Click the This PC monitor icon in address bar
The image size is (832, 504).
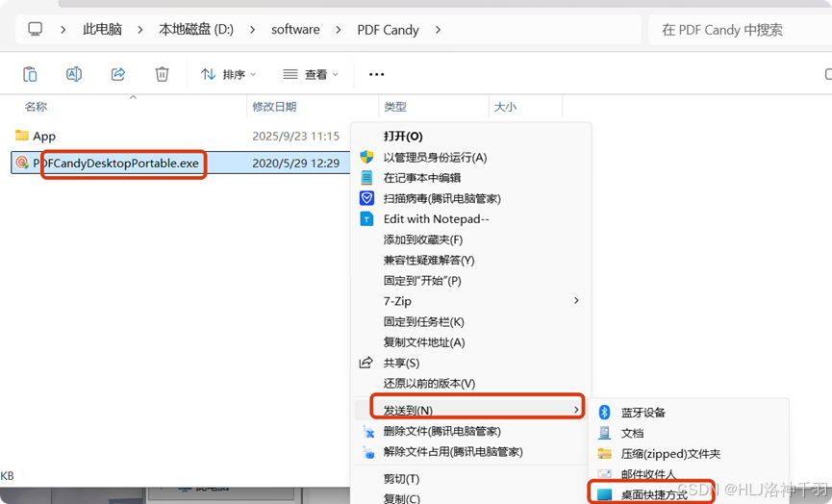[35, 29]
